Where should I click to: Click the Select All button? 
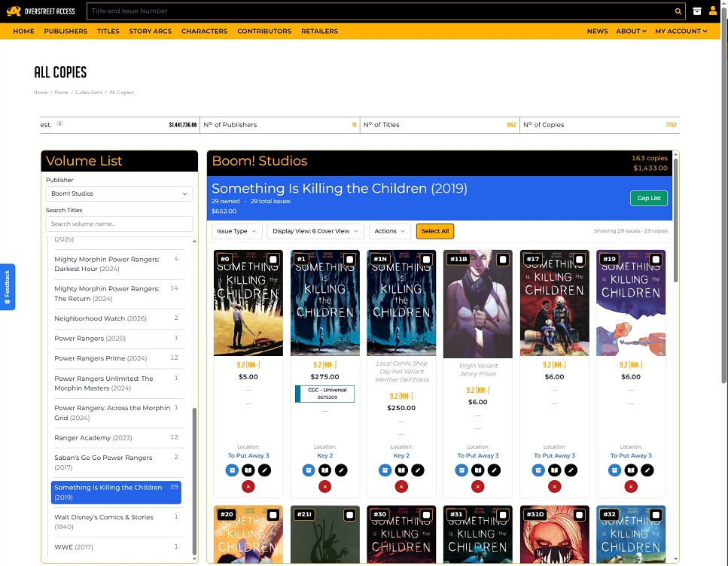[x=435, y=231]
